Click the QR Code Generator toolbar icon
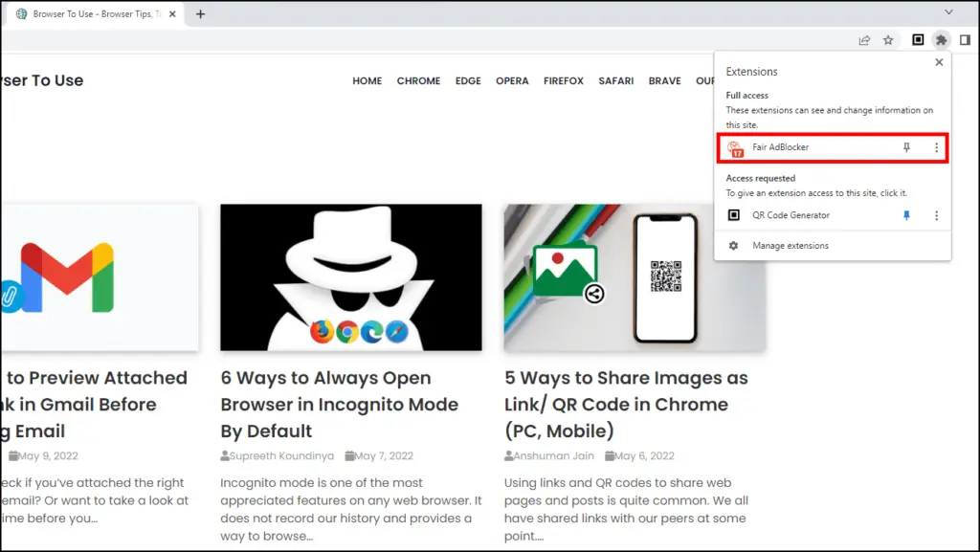Screen dimensions: 980x552 tap(918, 40)
